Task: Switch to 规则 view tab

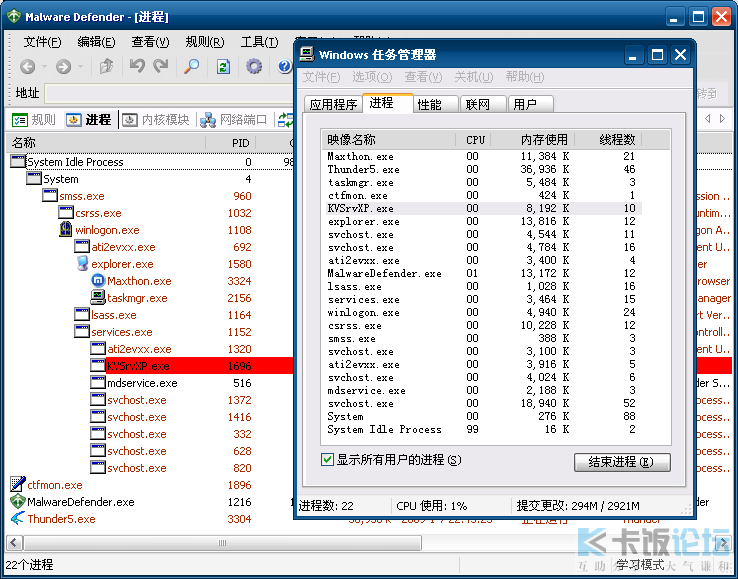Action: point(34,120)
